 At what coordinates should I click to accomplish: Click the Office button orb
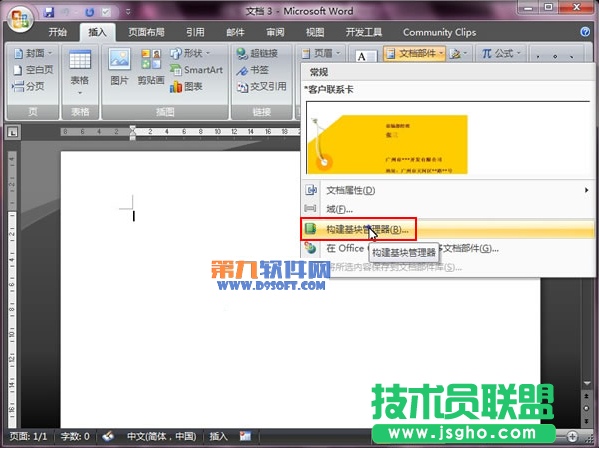(x=20, y=18)
